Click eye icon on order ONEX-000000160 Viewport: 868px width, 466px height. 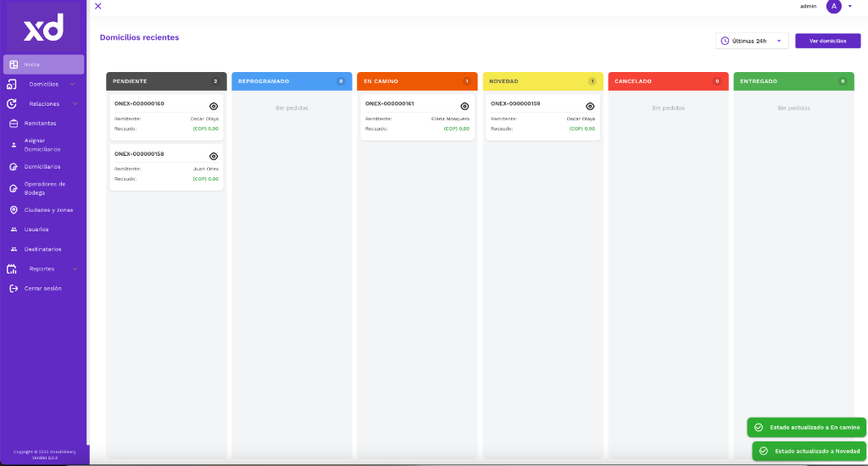tap(214, 107)
